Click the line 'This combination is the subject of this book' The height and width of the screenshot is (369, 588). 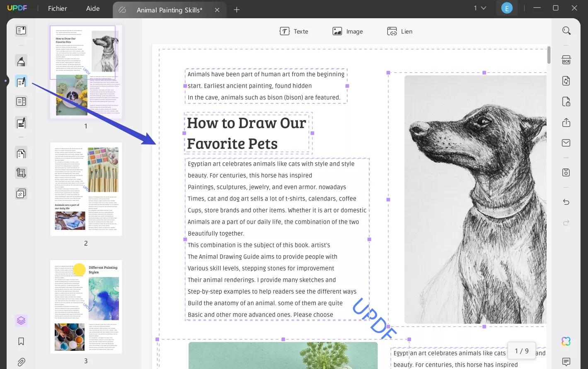(x=259, y=245)
